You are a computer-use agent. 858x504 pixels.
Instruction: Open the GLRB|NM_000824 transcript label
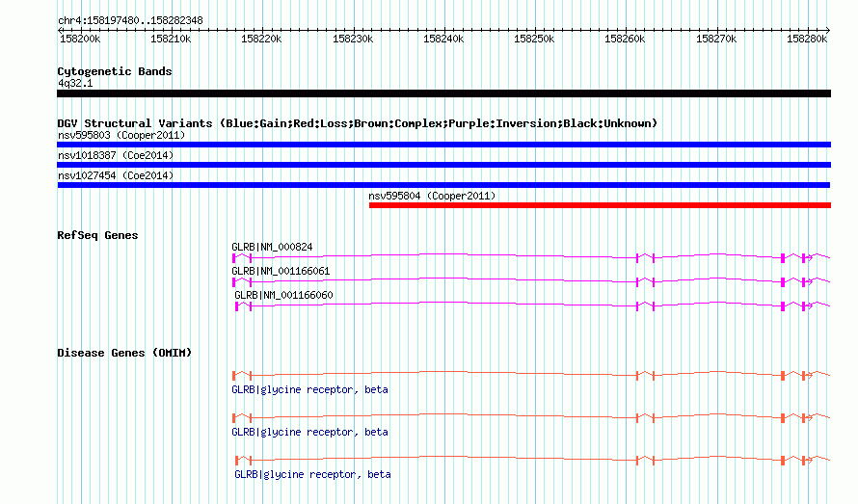pos(272,247)
